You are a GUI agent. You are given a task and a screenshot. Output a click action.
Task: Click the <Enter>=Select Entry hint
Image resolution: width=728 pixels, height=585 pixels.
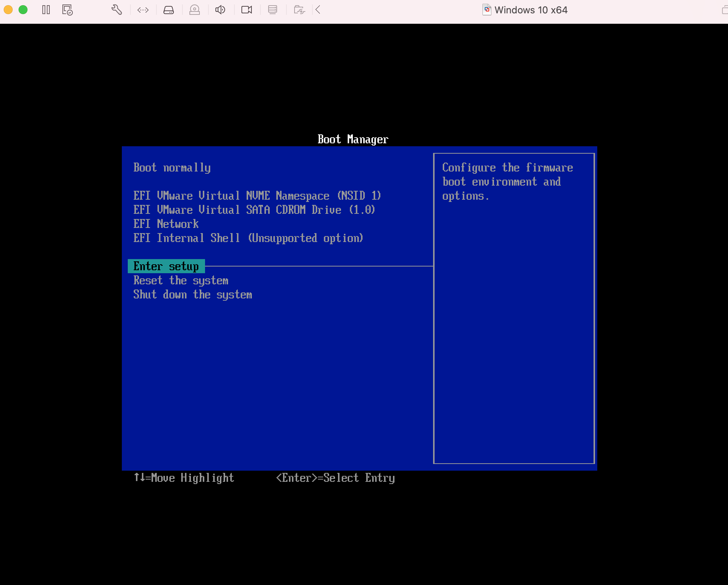(x=335, y=478)
